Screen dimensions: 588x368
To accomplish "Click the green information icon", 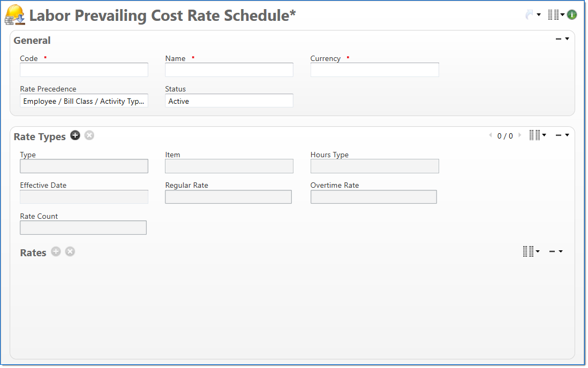I will pos(572,15).
